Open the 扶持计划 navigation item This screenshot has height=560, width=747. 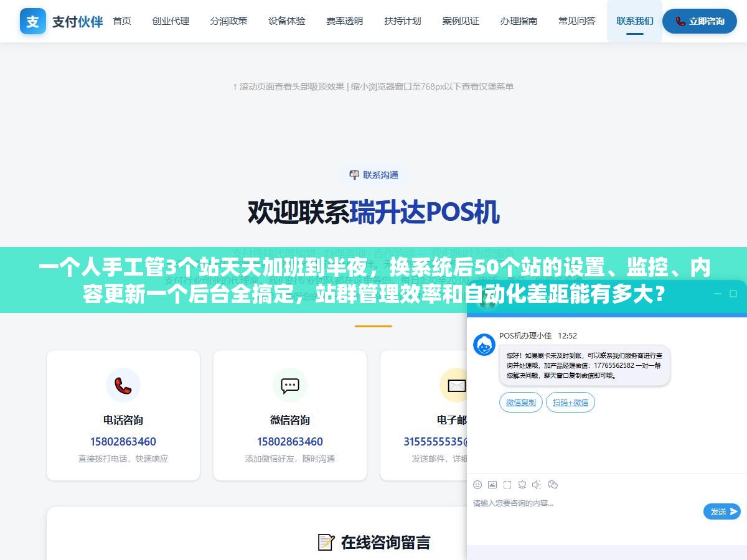pyautogui.click(x=403, y=21)
